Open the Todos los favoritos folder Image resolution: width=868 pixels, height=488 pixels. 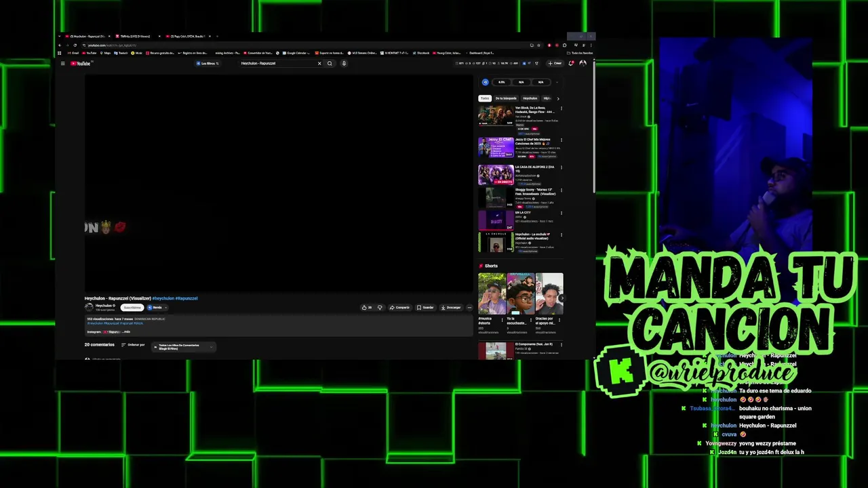click(x=581, y=53)
